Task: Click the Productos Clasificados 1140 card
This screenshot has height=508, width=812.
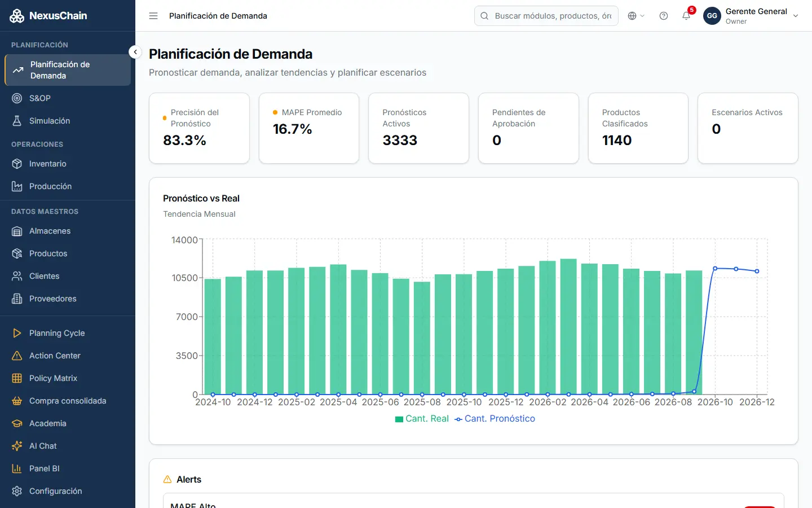Action: pyautogui.click(x=638, y=128)
